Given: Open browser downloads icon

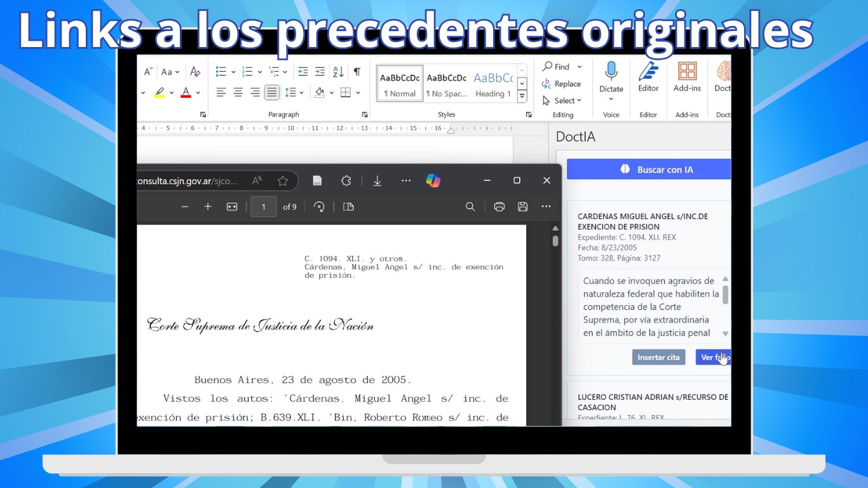Looking at the screenshot, I should 377,180.
